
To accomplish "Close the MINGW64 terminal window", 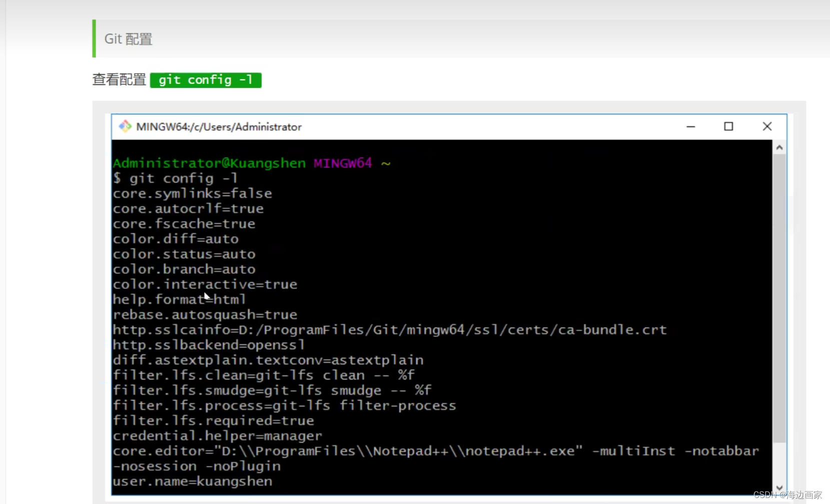I will [767, 126].
